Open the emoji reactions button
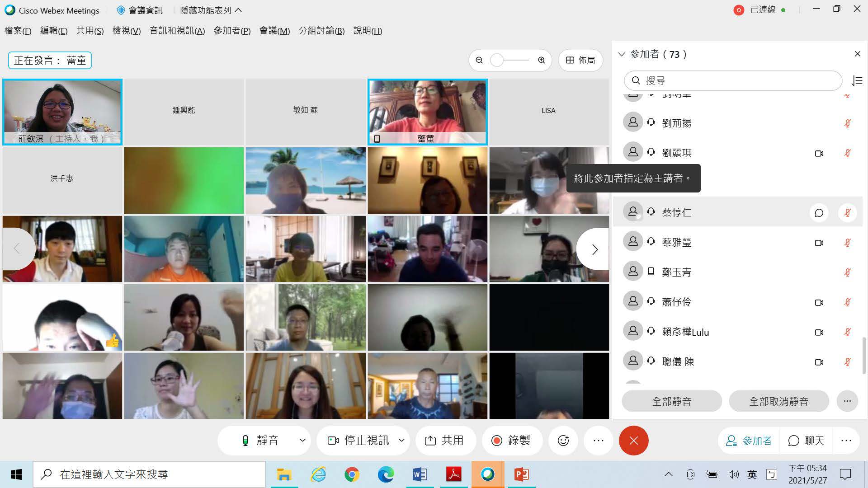The width and height of the screenshot is (868, 488). coord(563,441)
